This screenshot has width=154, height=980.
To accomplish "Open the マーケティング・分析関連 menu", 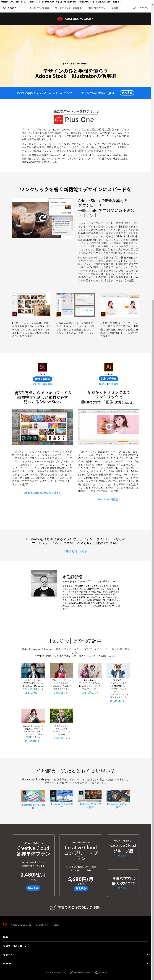I will pyautogui.click(x=68, y=8).
